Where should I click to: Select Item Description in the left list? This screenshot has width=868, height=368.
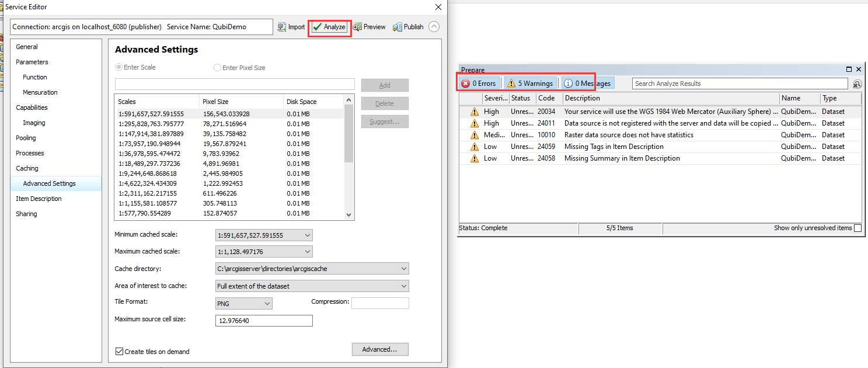(39, 199)
